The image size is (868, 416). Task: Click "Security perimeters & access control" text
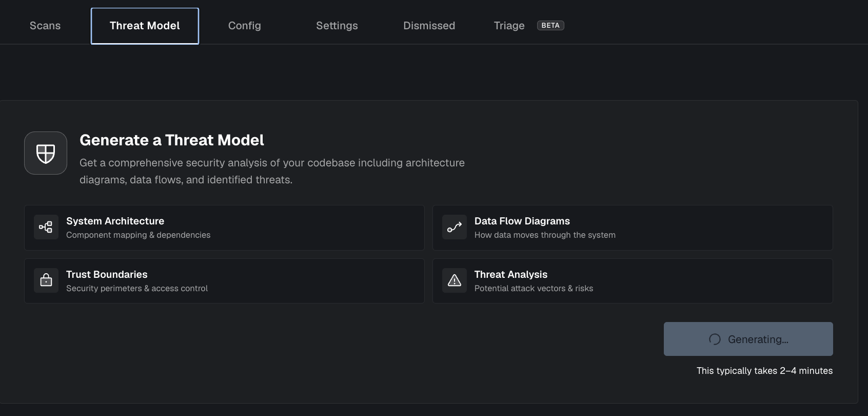[137, 288]
